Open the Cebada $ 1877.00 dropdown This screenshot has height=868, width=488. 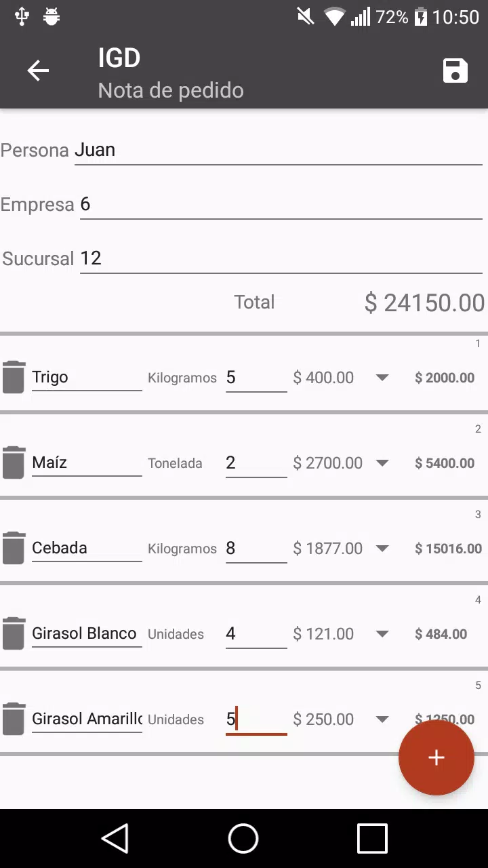(382, 549)
